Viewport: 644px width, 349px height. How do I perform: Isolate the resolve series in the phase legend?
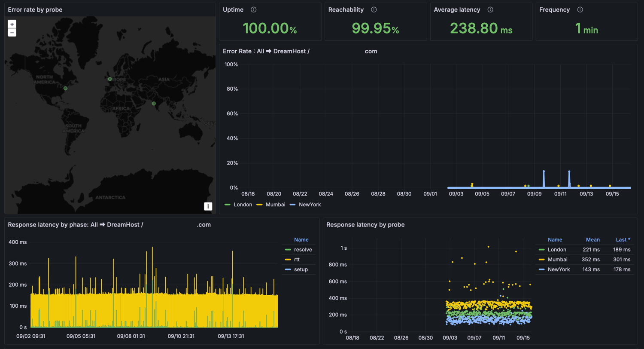coord(303,249)
